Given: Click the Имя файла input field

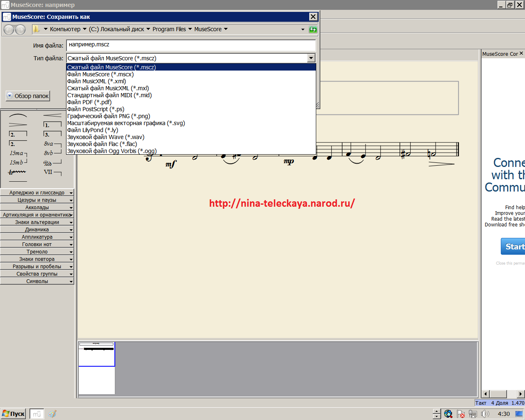Looking at the screenshot, I should pos(191,45).
